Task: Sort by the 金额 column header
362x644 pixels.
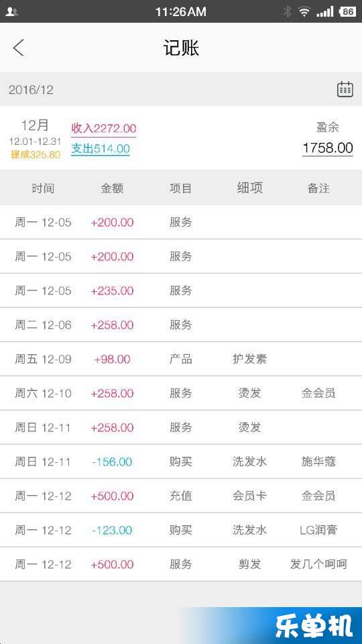Action: 112,189
